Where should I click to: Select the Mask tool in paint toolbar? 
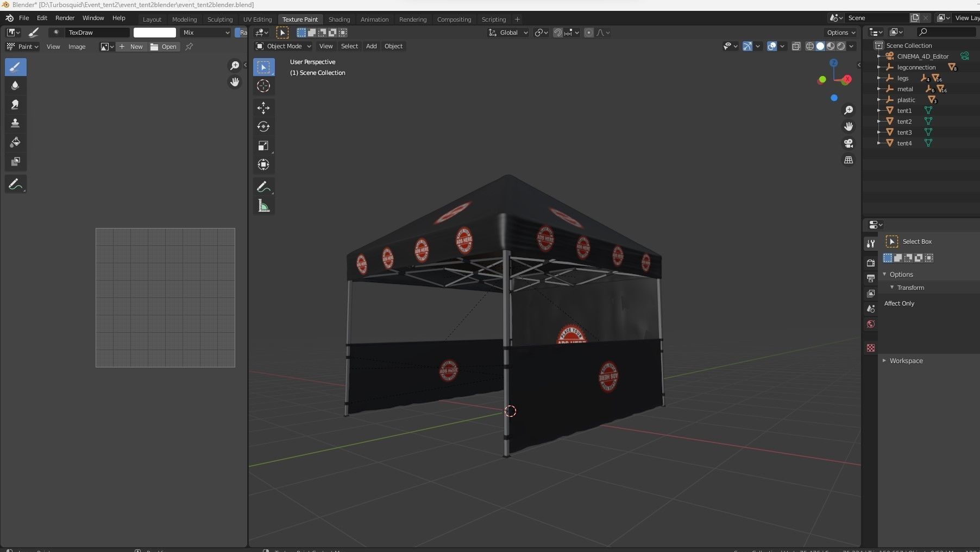(x=15, y=161)
